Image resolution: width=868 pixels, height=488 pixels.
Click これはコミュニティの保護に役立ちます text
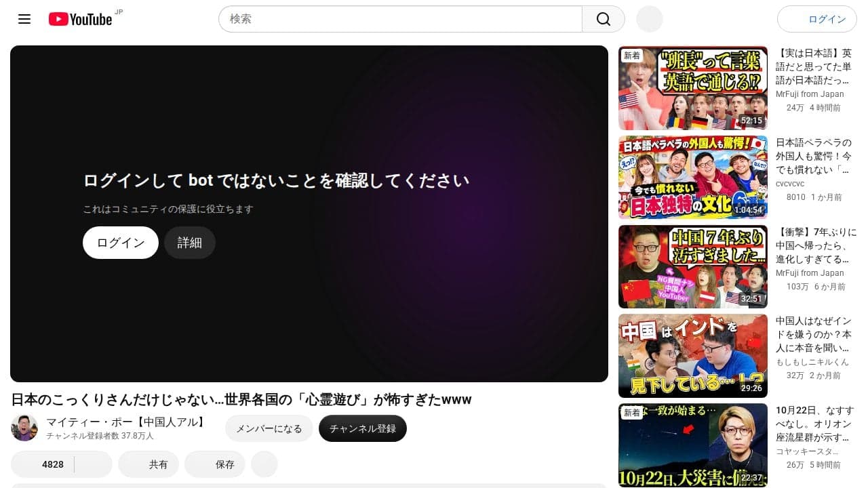click(x=168, y=209)
